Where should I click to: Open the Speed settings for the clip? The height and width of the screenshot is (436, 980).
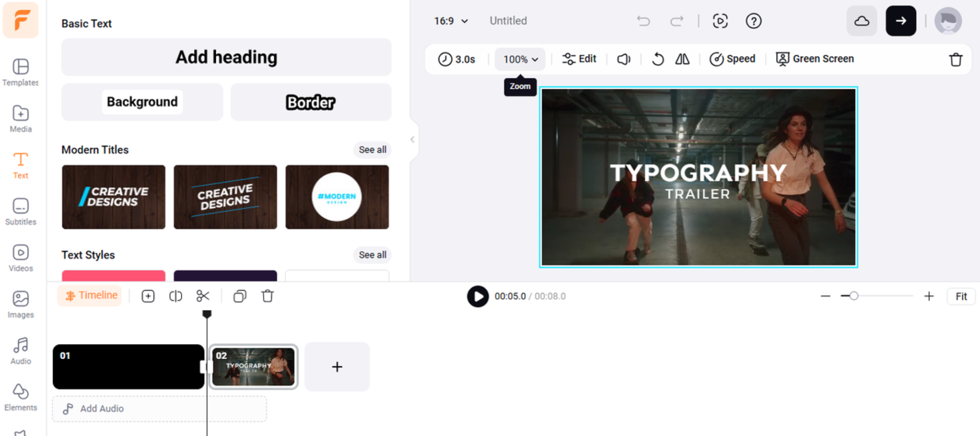[x=732, y=59]
